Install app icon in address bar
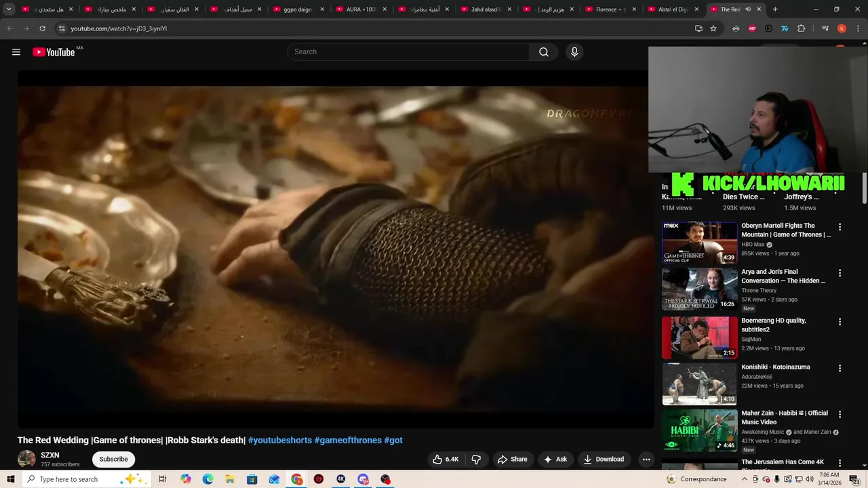The width and height of the screenshot is (868, 488). point(698,28)
